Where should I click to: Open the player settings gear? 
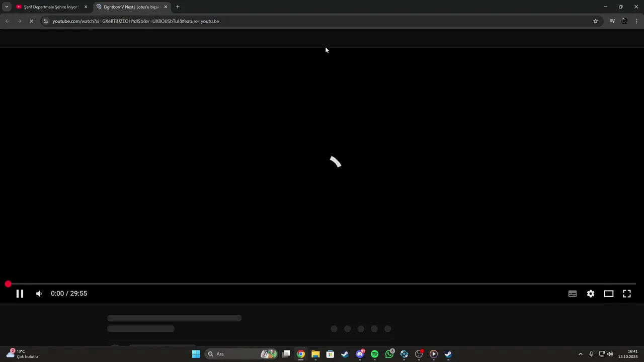click(x=591, y=294)
